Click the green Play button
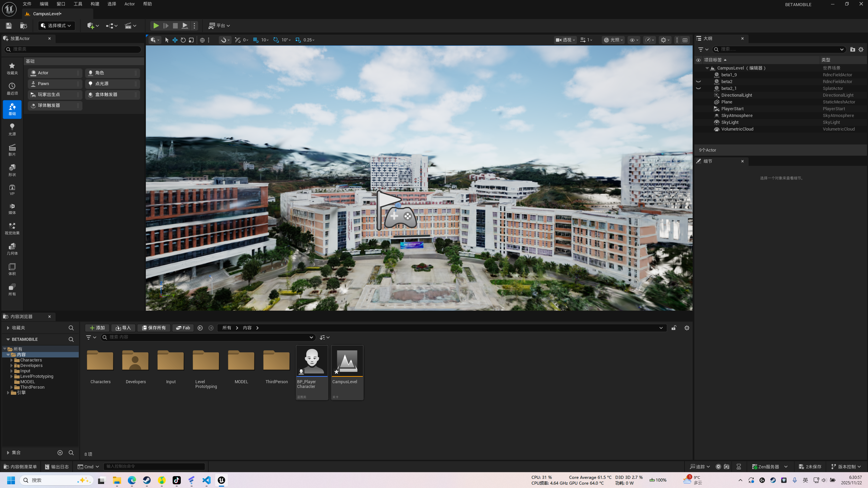Screen dimensions: 868x488 pyautogui.click(x=156, y=26)
